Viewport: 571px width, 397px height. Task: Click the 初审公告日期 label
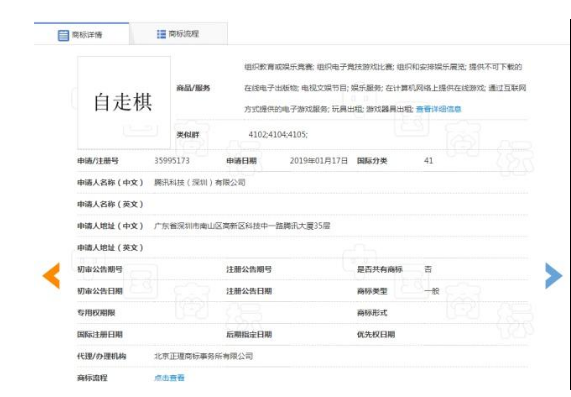click(100, 291)
